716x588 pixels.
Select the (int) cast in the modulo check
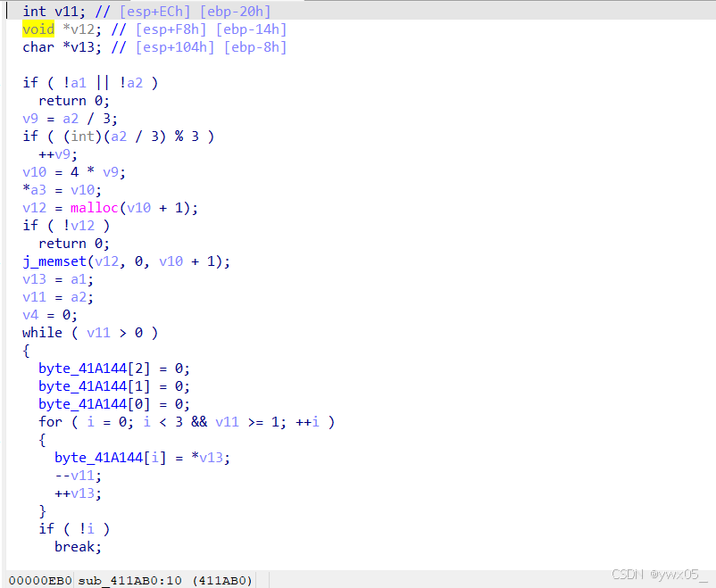tap(83, 136)
